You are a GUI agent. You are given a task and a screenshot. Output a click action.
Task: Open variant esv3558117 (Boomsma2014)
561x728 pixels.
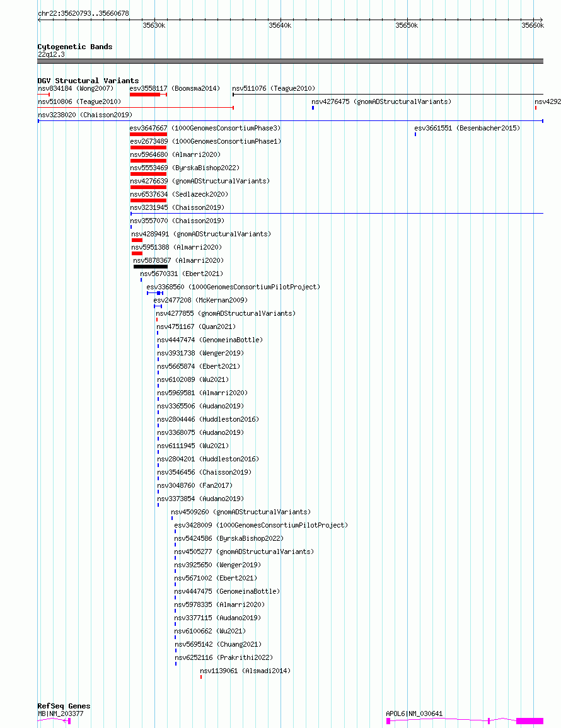[175, 88]
